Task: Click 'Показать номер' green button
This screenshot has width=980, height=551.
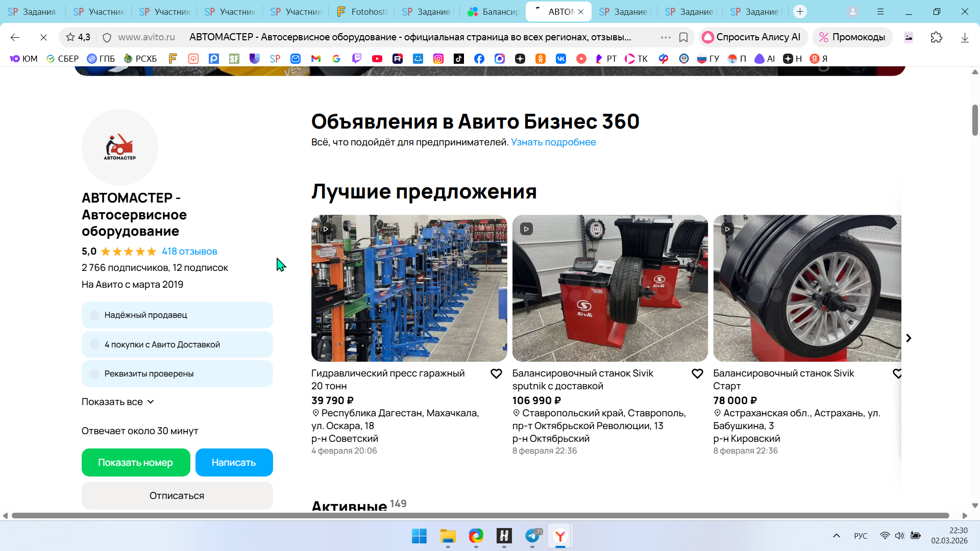Action: (136, 463)
